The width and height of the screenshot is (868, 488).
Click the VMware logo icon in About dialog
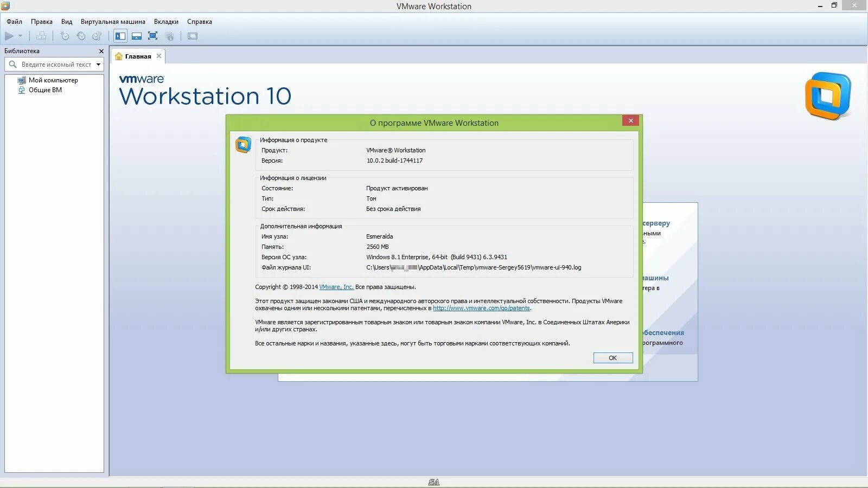pos(243,145)
